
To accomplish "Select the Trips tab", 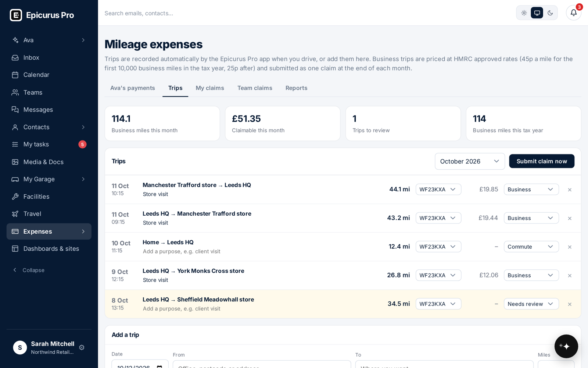I will [175, 88].
